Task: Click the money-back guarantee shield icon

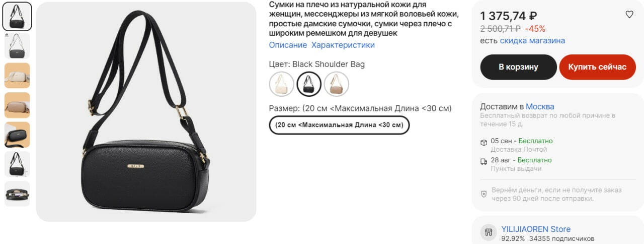Action: click(484, 194)
